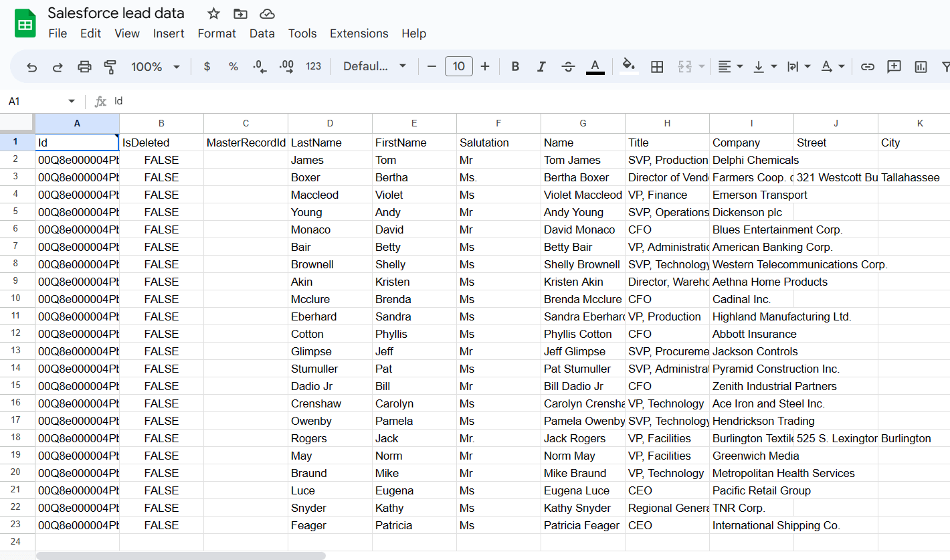
Task: Format as percent
Action: pyautogui.click(x=233, y=66)
